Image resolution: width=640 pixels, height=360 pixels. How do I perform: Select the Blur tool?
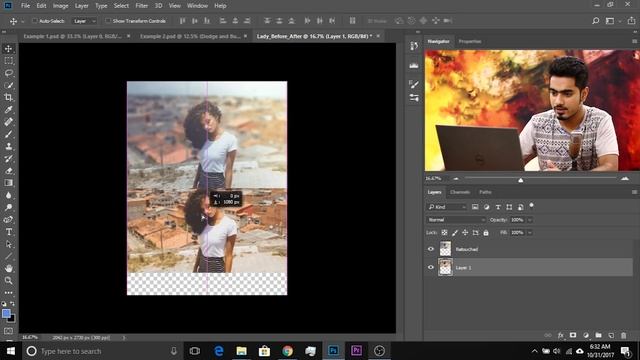(9, 195)
